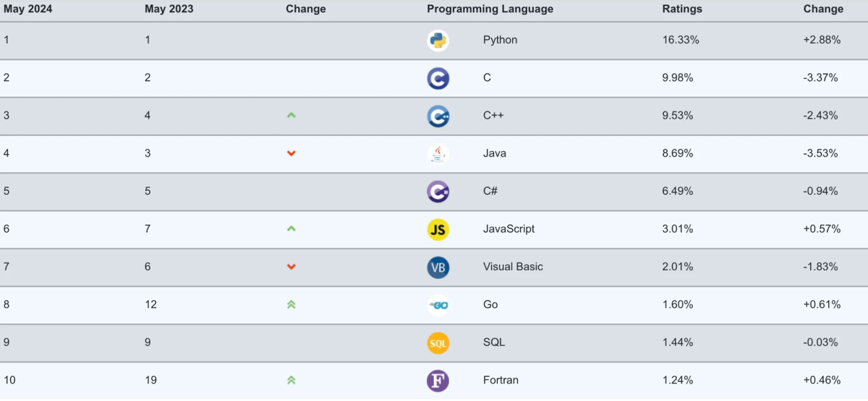
Task: Click the double green arrow in Go row
Action: click(x=292, y=305)
